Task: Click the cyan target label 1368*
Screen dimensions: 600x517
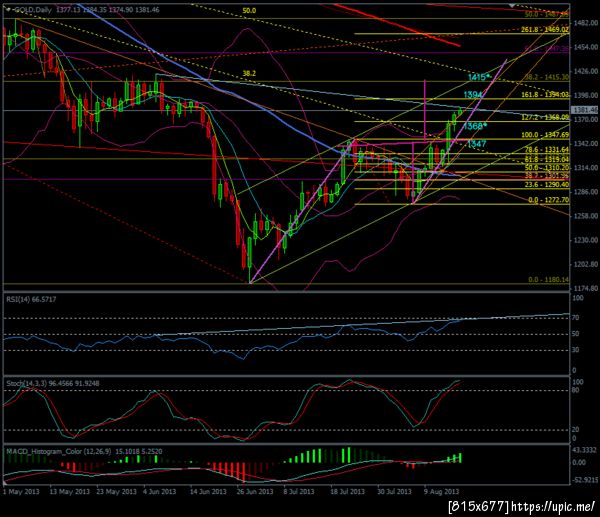Action: (475, 126)
